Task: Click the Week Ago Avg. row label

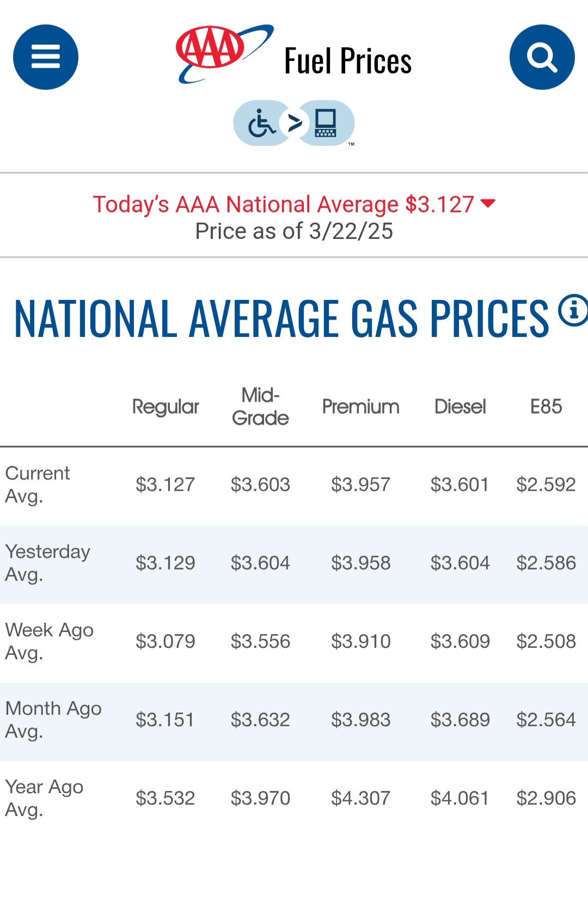Action: click(49, 641)
